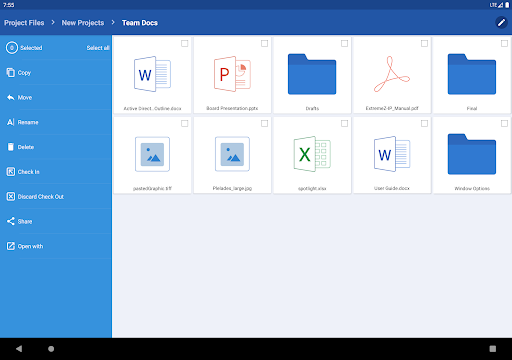Tap the pencil edit icon in the header
This screenshot has width=512, height=360.
pyautogui.click(x=501, y=22)
